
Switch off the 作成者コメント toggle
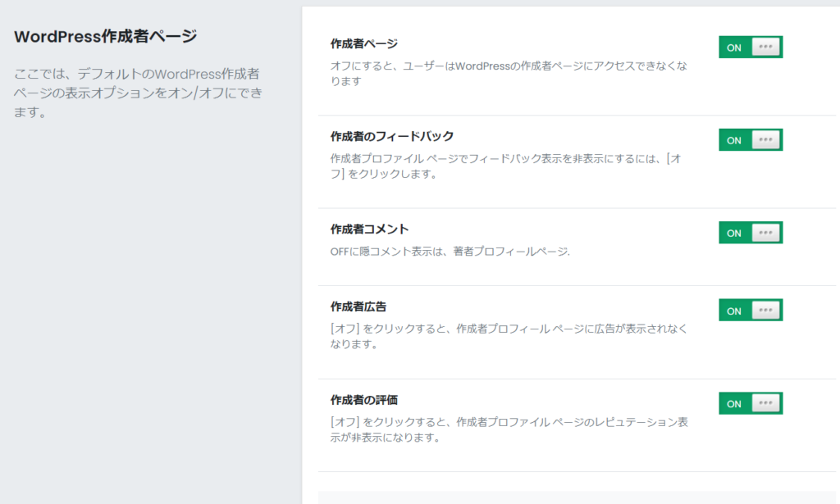(x=751, y=232)
